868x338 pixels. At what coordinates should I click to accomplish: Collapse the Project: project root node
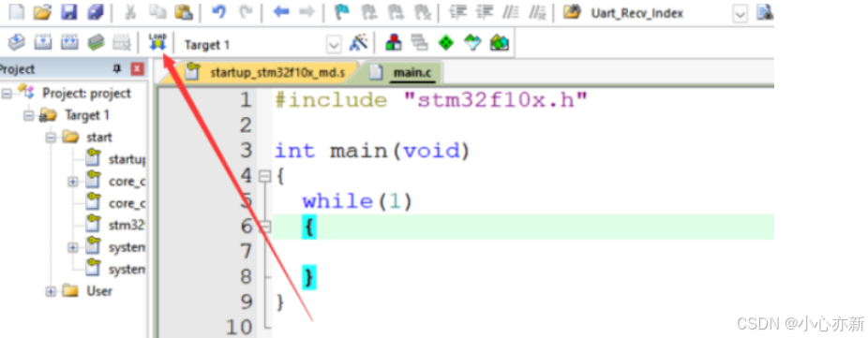7,94
